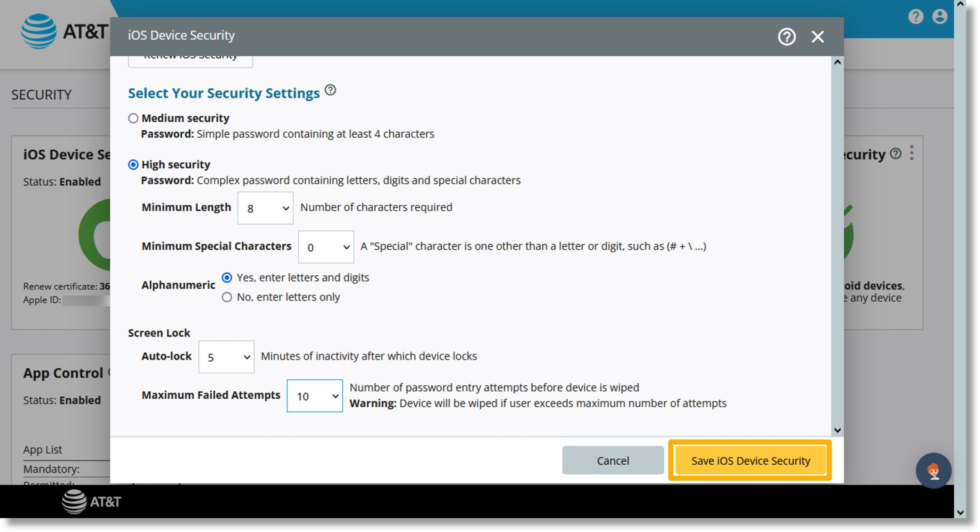Choose No, enter letters only

227,297
